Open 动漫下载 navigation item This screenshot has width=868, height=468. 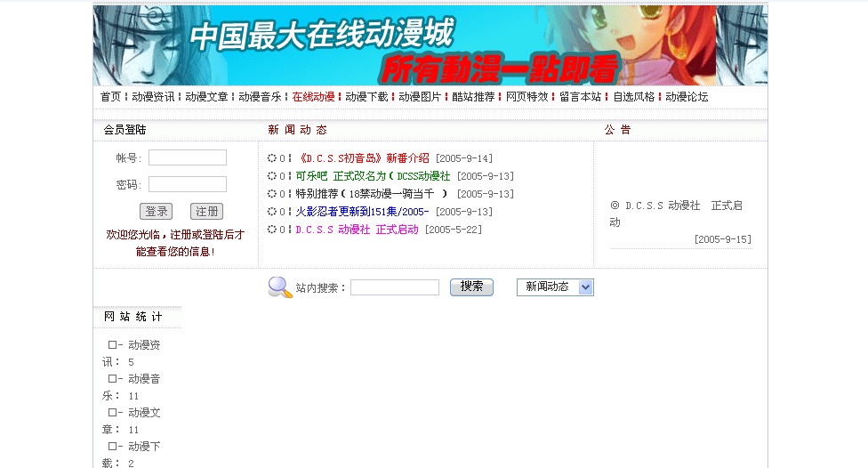point(366,97)
